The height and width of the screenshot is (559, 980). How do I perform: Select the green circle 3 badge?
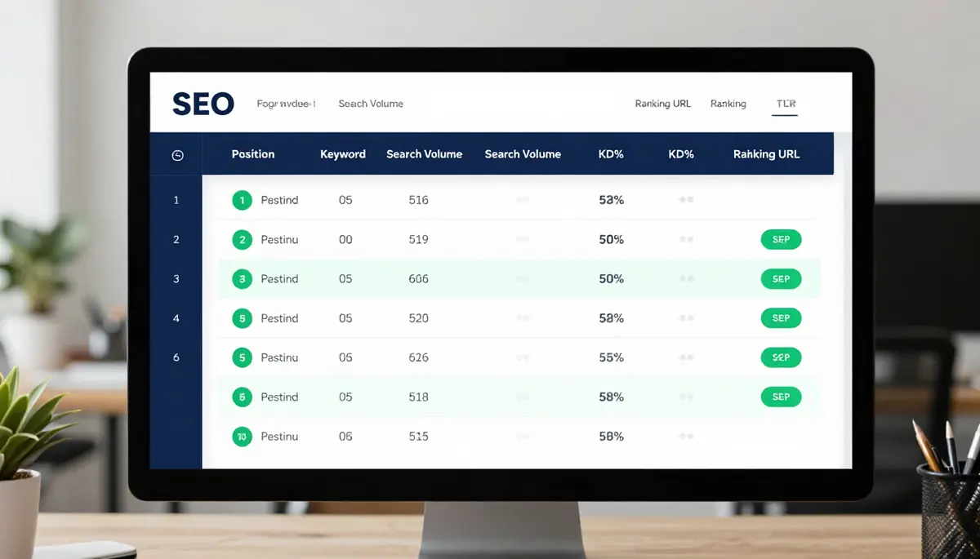(242, 279)
